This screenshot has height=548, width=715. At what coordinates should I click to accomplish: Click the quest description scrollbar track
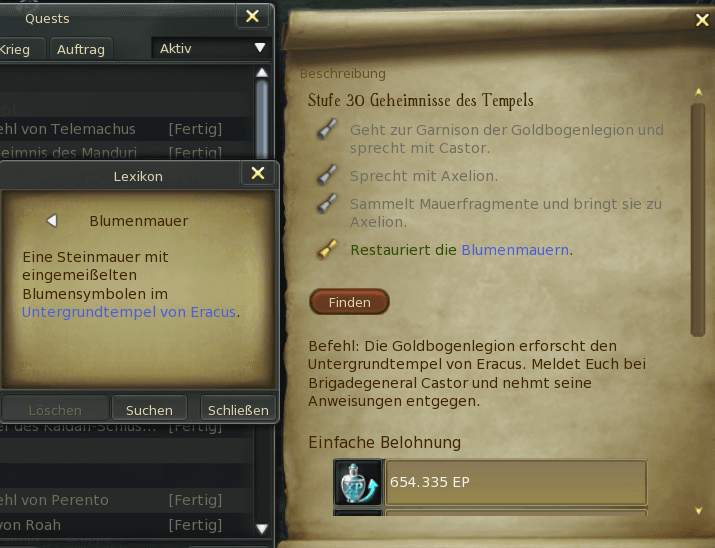[698, 220]
